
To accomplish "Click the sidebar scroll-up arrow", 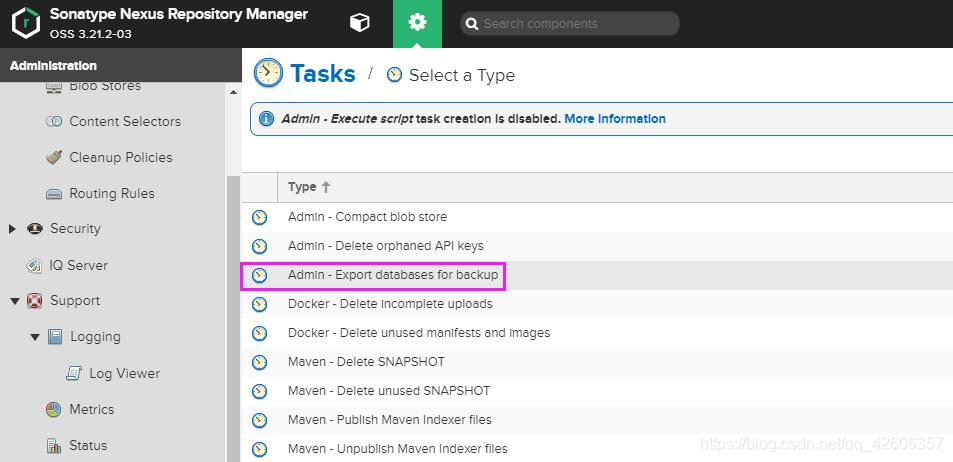I will pos(233,92).
